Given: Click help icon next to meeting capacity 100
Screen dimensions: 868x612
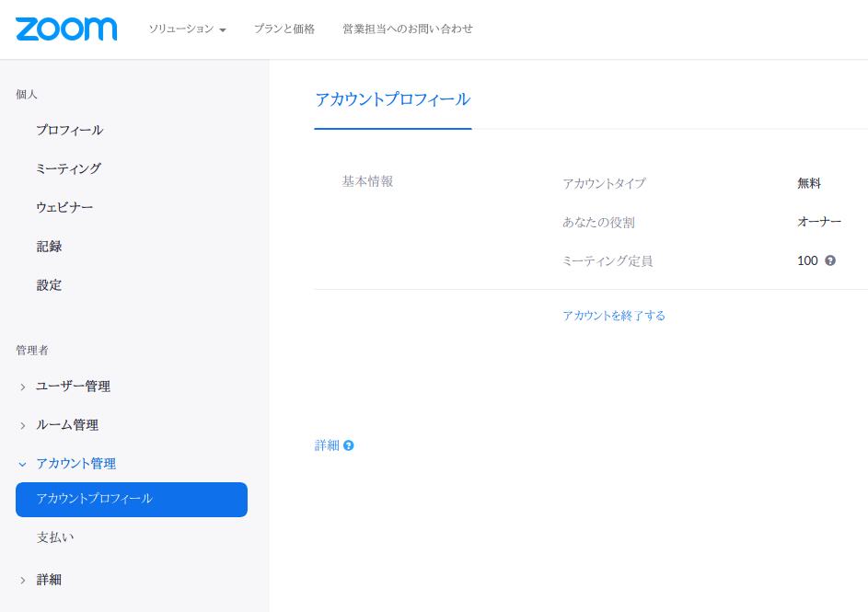Looking at the screenshot, I should 830,260.
